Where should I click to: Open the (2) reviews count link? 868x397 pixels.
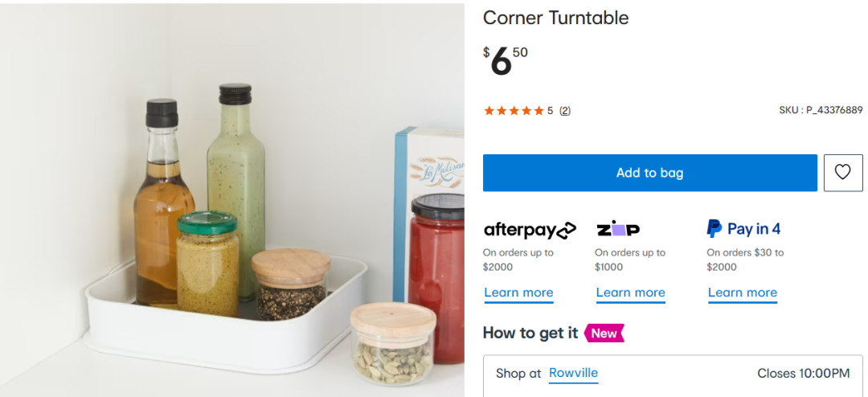565,111
